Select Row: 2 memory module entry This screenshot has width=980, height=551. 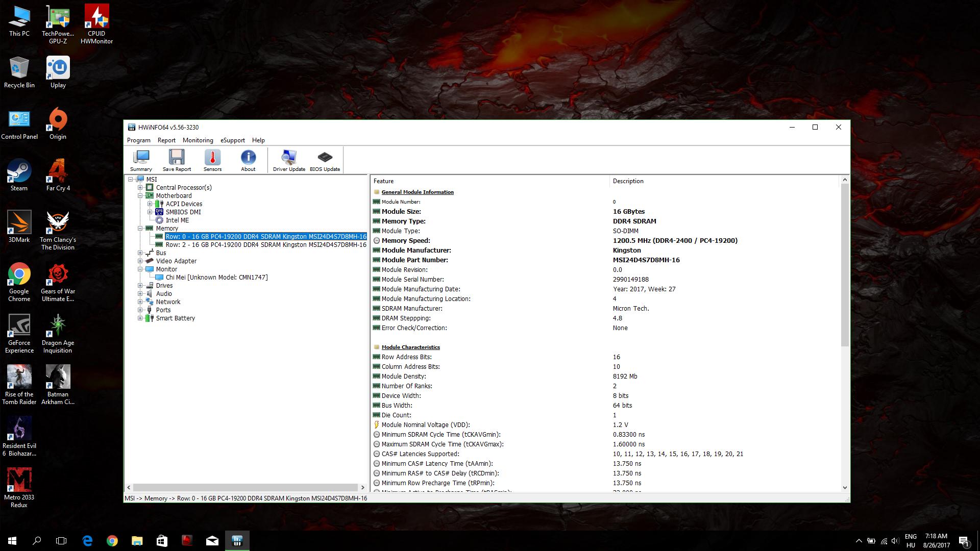[x=266, y=244]
